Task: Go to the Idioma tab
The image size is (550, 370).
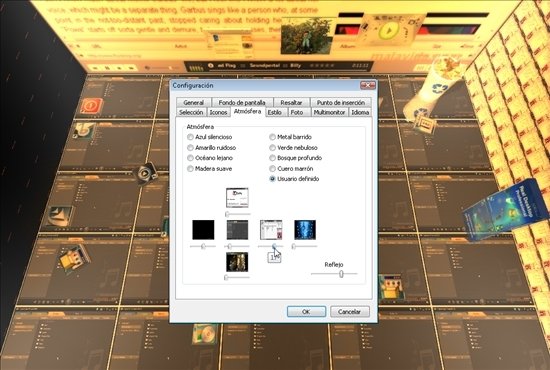Action: 360,112
